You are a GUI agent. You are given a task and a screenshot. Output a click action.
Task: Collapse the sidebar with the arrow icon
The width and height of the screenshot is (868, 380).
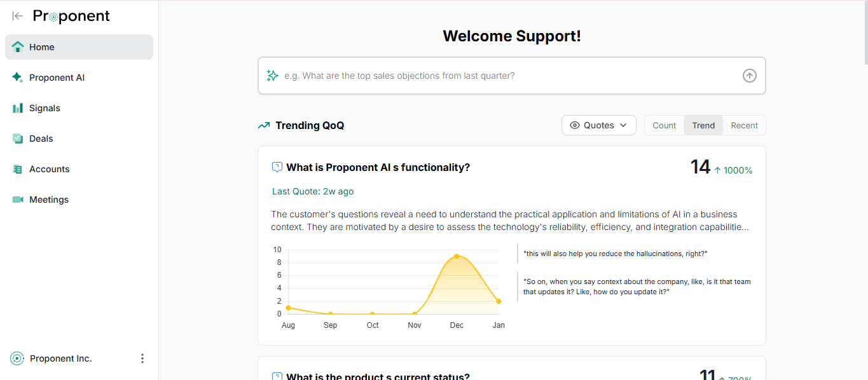(18, 16)
